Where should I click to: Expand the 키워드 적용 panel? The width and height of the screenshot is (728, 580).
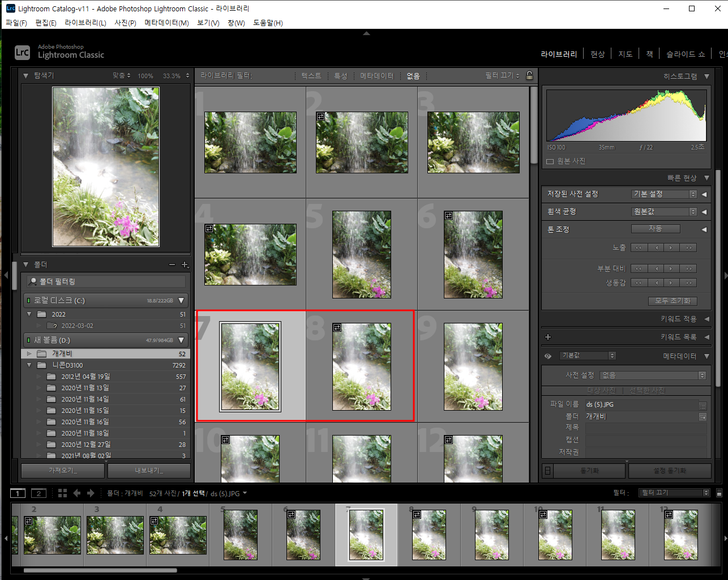706,319
